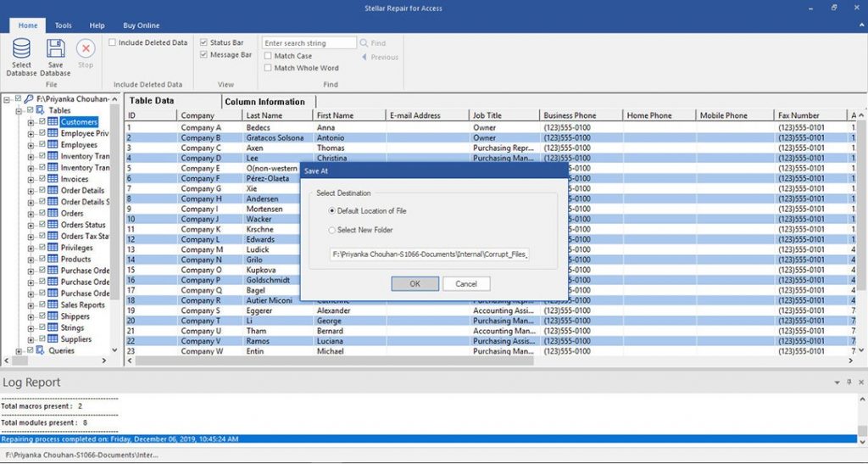Open the Help ribbon tab
The height and width of the screenshot is (464, 868).
coord(97,25)
